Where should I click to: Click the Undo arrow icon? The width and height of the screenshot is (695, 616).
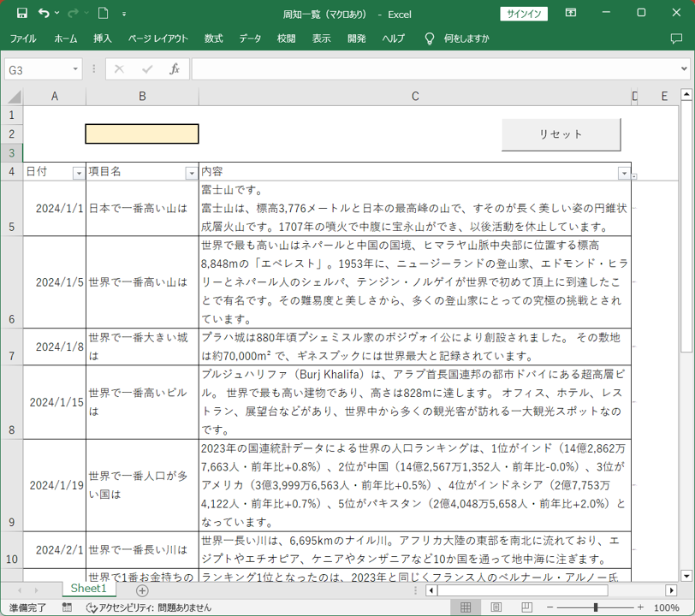click(44, 14)
